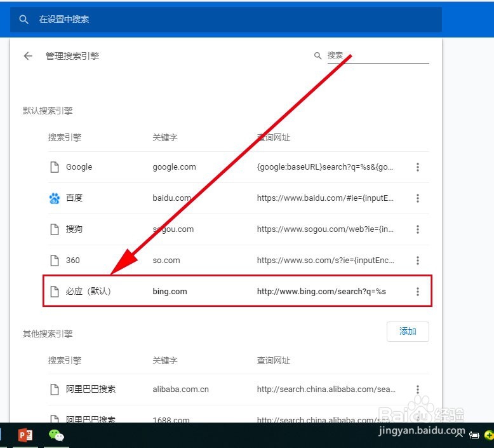The image size is (494, 448).
Task: Click the search.china.alibaba.com URL for alibaba.com.cn
Action: pos(326,390)
